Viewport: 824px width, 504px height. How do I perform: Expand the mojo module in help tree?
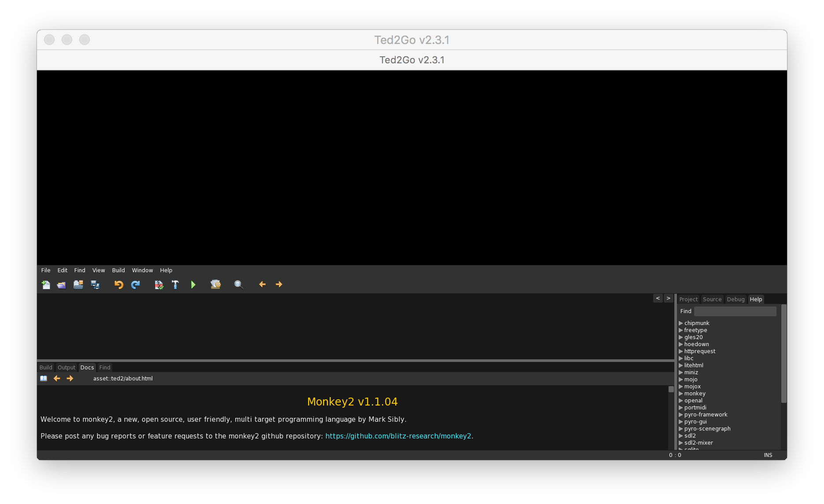click(681, 380)
